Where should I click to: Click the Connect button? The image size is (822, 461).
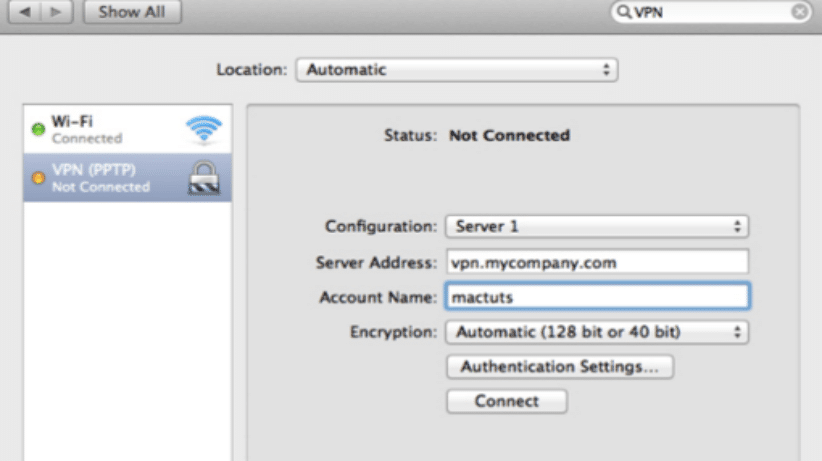(506, 401)
